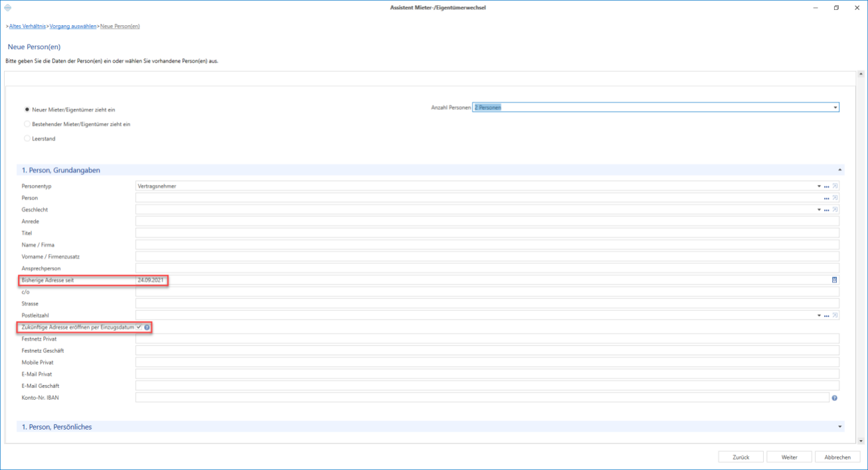The height and width of the screenshot is (470, 868).
Task: Expand the Personentyp dropdown arrow
Action: click(x=820, y=186)
